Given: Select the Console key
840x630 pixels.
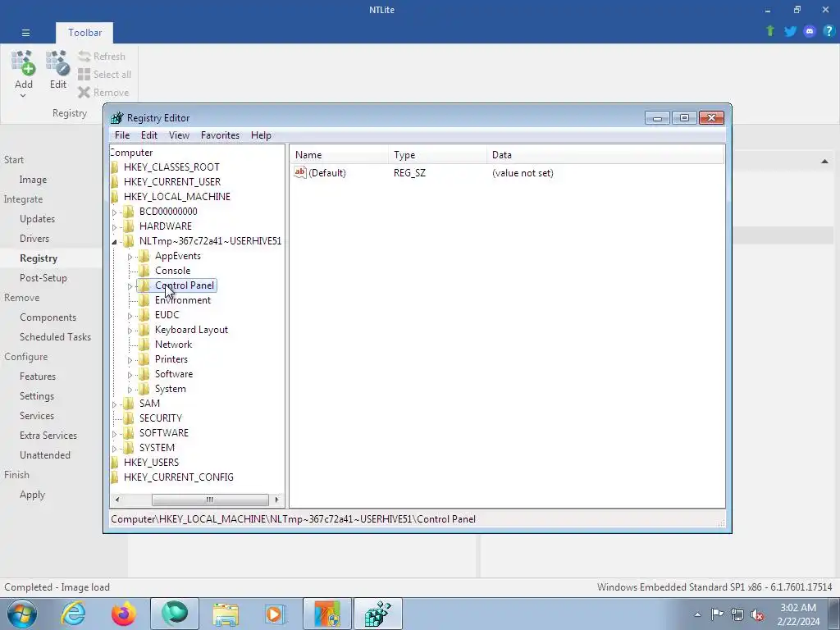Looking at the screenshot, I should click(172, 271).
